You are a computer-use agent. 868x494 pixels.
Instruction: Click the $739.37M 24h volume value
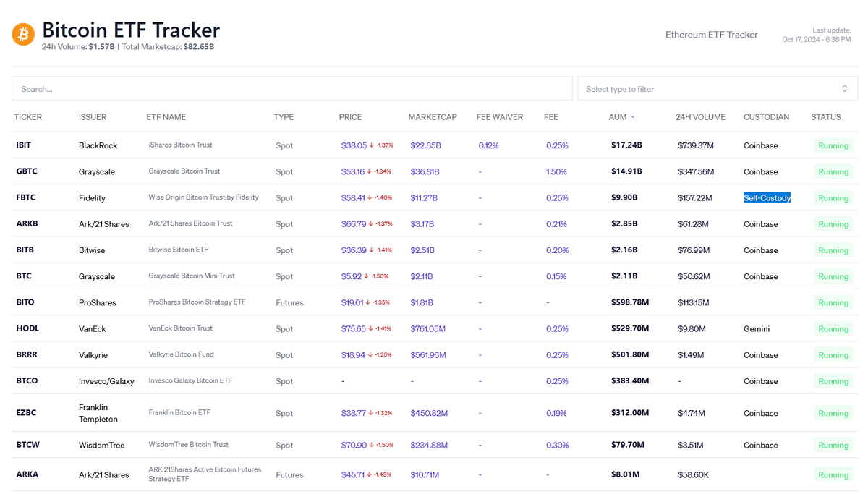coord(696,145)
